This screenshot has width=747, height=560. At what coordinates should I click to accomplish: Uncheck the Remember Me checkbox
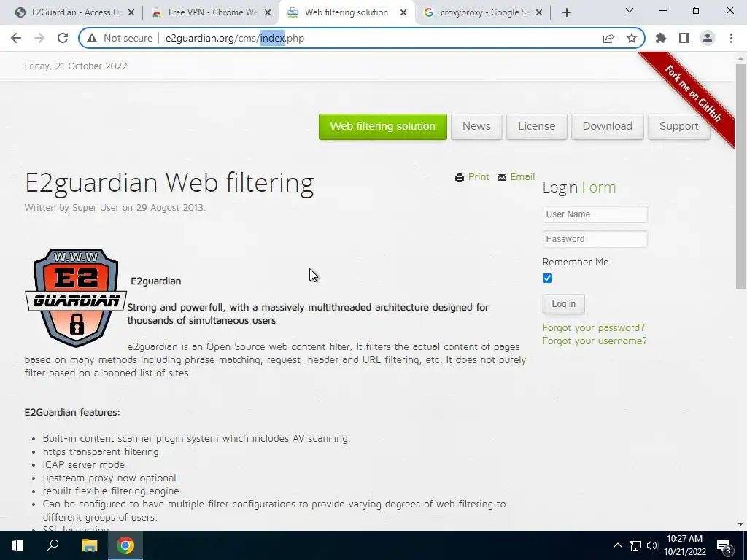(547, 278)
